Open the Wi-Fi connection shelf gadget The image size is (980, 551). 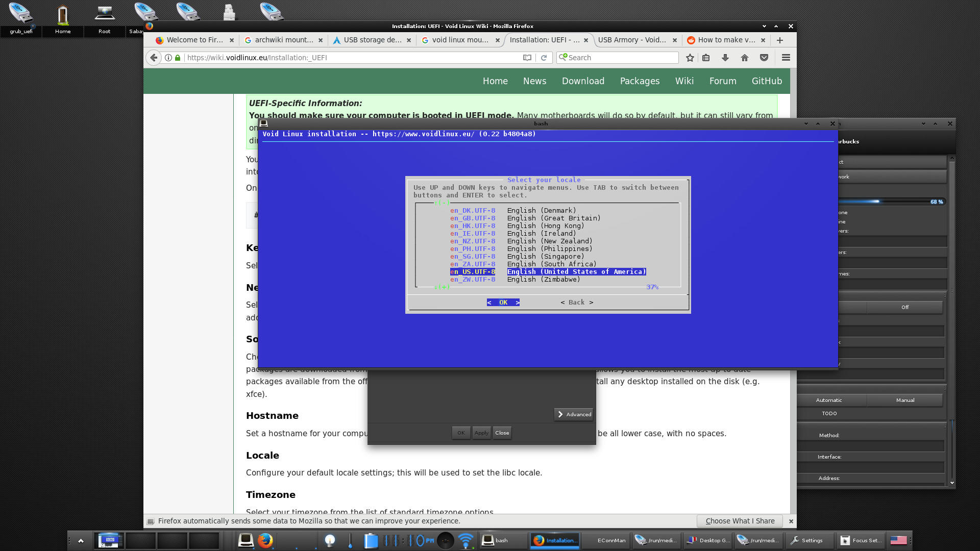pyautogui.click(x=465, y=540)
